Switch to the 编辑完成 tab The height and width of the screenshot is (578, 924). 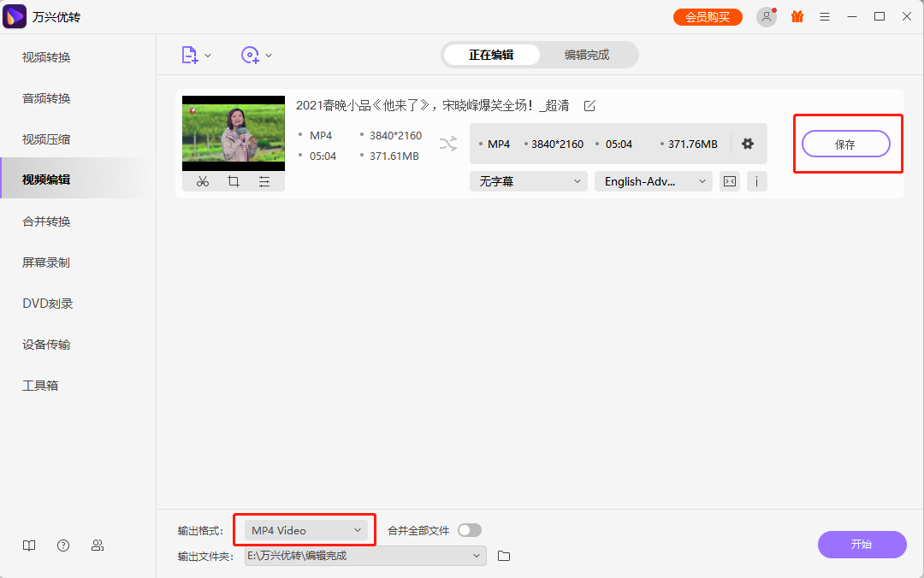(587, 55)
